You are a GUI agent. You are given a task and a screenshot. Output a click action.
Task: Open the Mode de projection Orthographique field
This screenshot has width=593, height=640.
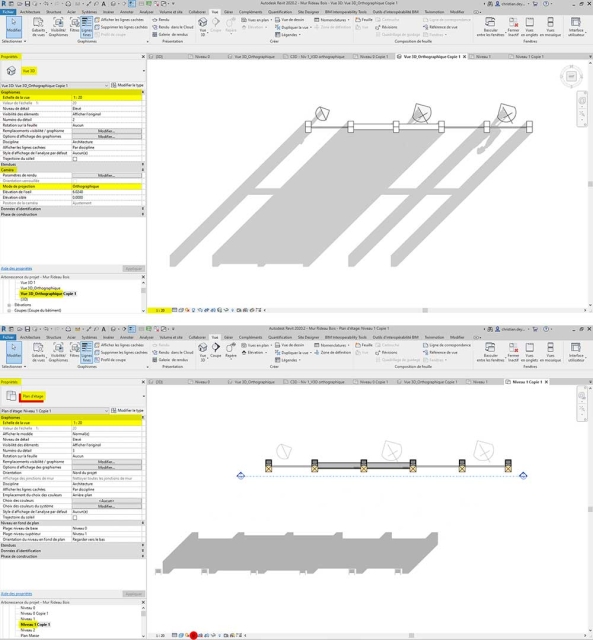pyautogui.click(x=107, y=186)
